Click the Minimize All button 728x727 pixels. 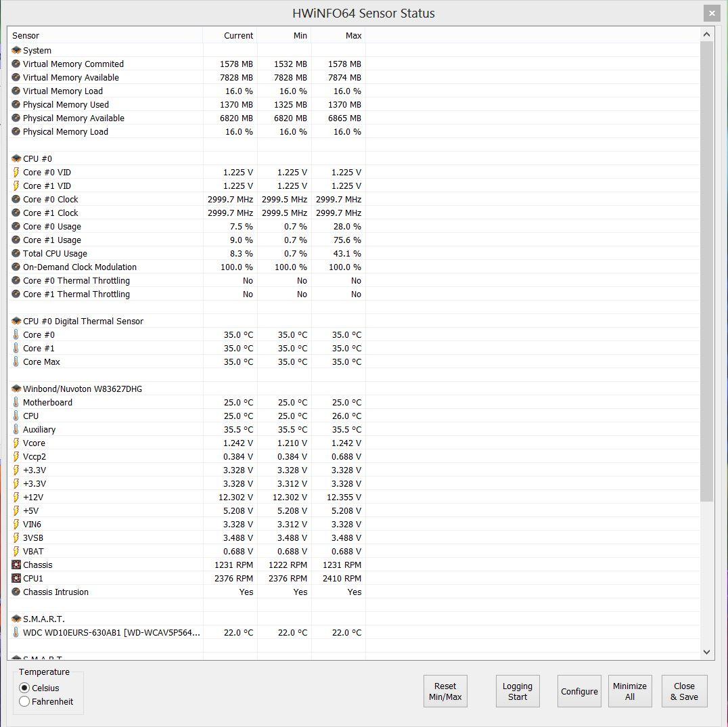click(x=630, y=691)
